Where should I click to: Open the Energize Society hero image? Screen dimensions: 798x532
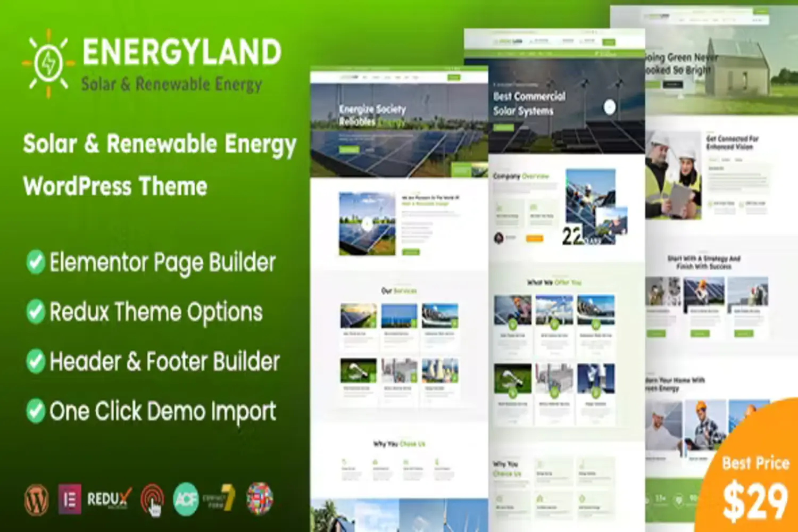(x=398, y=130)
